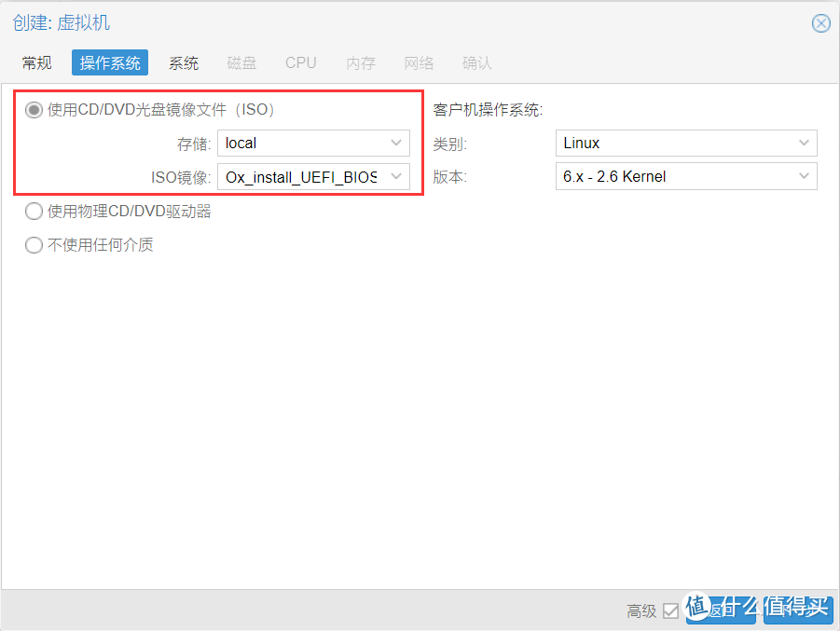Image resolution: width=840 pixels, height=631 pixels.
Task: Select the CPU tab
Action: 300,62
